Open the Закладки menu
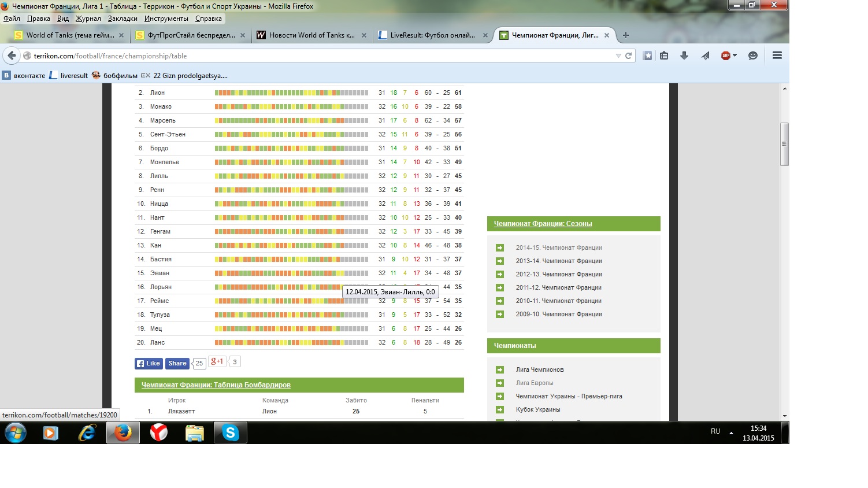 pyautogui.click(x=123, y=19)
